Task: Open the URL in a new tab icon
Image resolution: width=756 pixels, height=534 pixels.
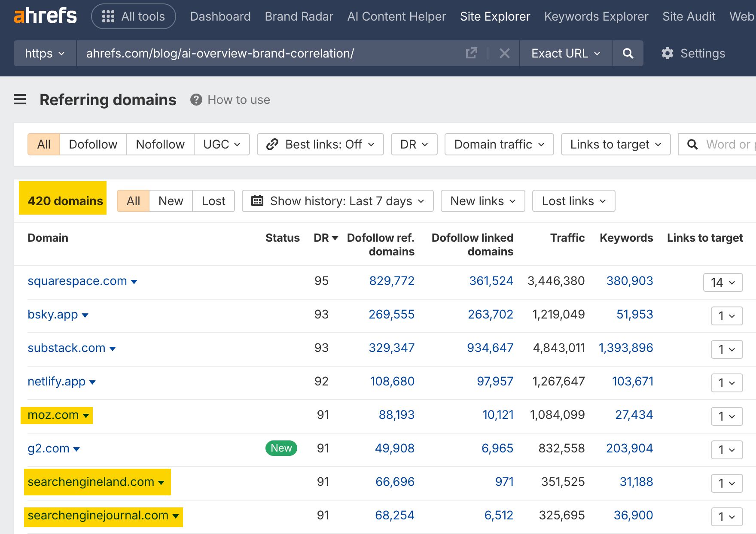Action: tap(471, 53)
